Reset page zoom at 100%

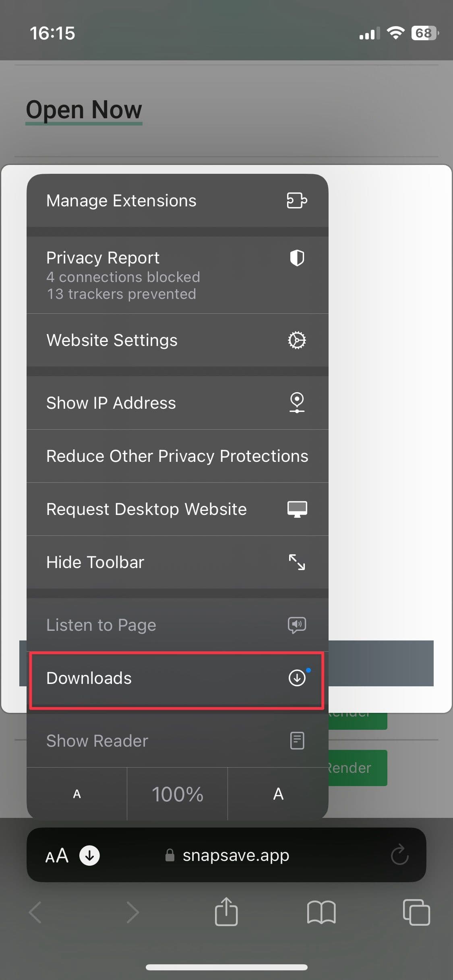(x=177, y=794)
